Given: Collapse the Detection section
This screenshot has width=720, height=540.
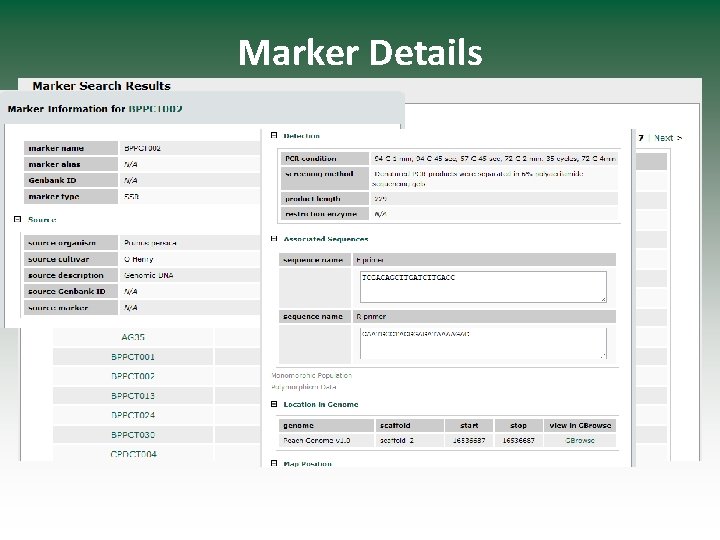Looking at the screenshot, I should [274, 135].
